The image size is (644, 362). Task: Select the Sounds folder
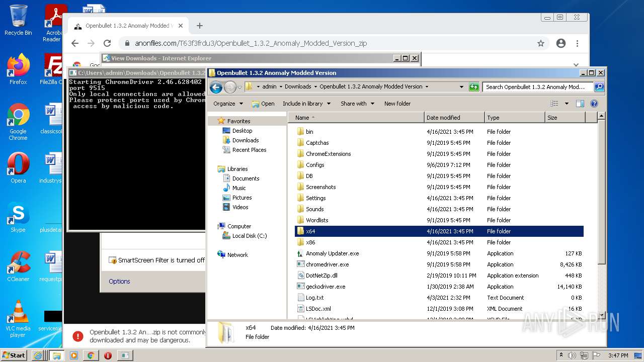click(x=314, y=209)
